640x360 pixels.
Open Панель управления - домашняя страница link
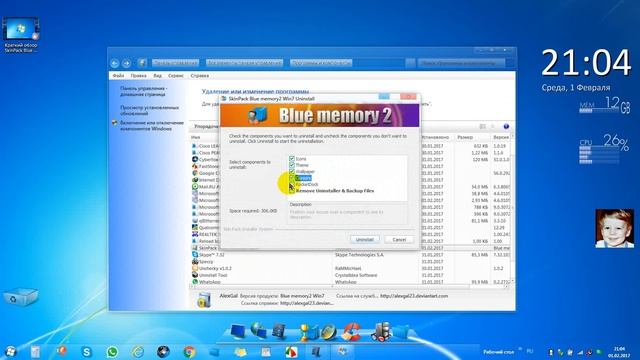click(x=144, y=91)
